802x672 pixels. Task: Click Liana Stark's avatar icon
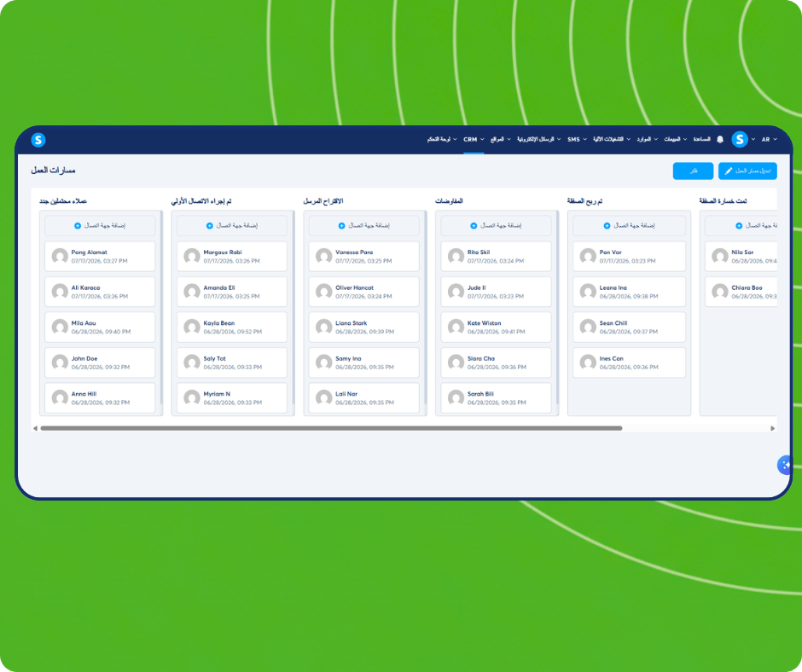click(323, 327)
